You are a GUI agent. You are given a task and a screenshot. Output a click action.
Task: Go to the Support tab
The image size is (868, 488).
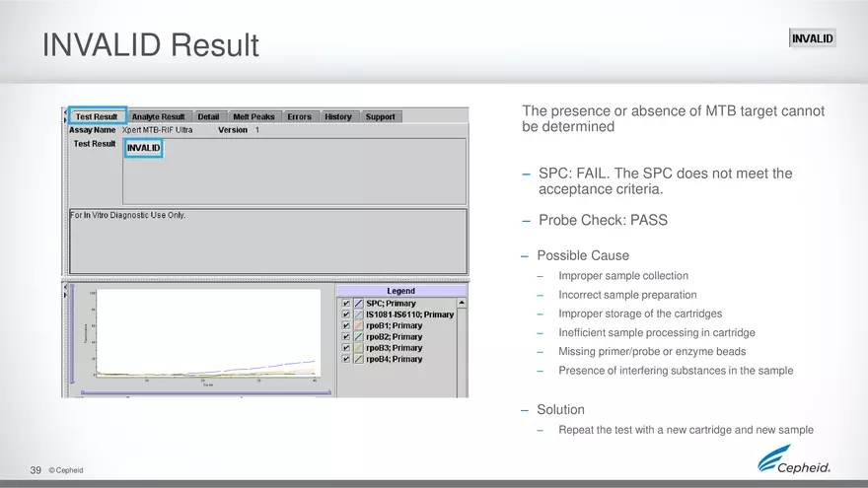click(380, 116)
